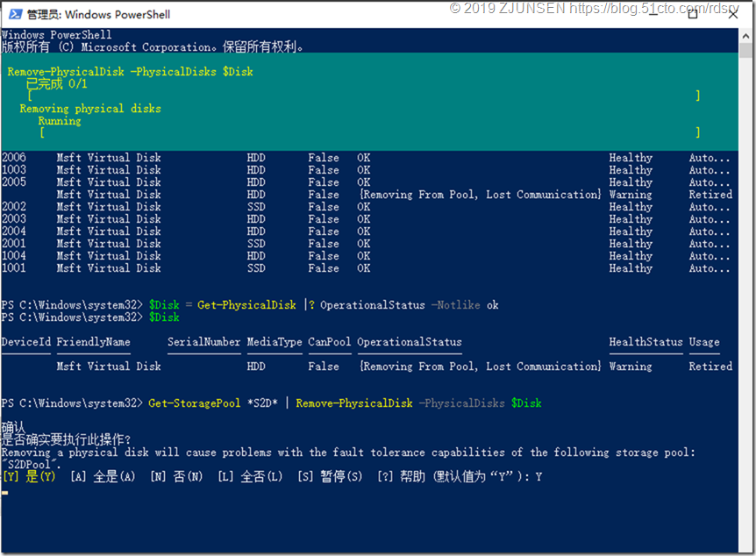Click the OperationalStatus column header
Viewport: 756px width, 556px height.
coord(410,342)
